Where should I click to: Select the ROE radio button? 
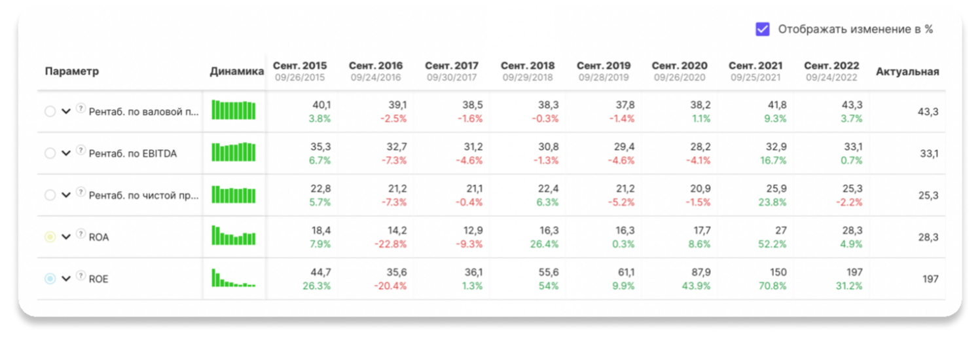click(50, 279)
